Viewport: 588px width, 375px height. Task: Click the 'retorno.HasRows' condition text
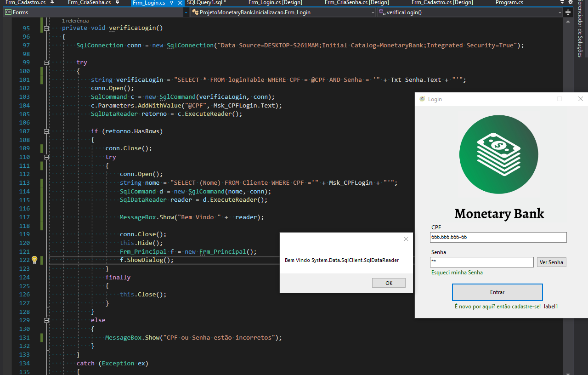(x=134, y=131)
